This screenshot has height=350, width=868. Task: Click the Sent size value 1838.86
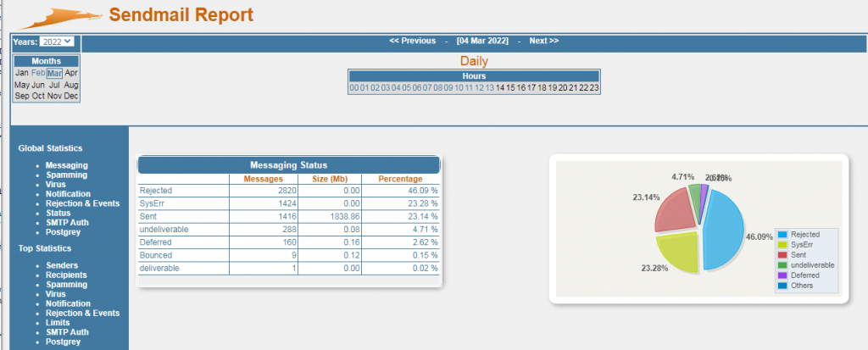pos(346,216)
